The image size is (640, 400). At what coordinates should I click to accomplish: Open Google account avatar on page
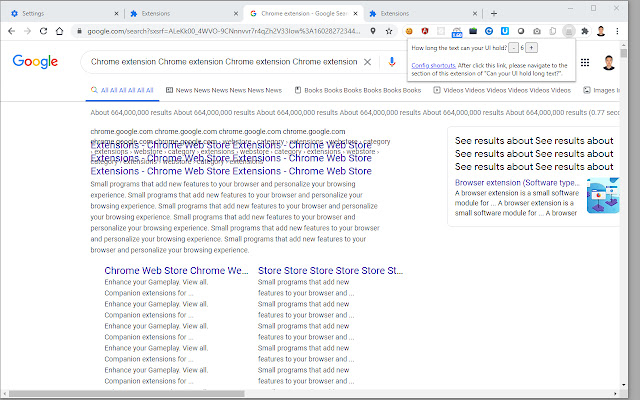point(609,62)
